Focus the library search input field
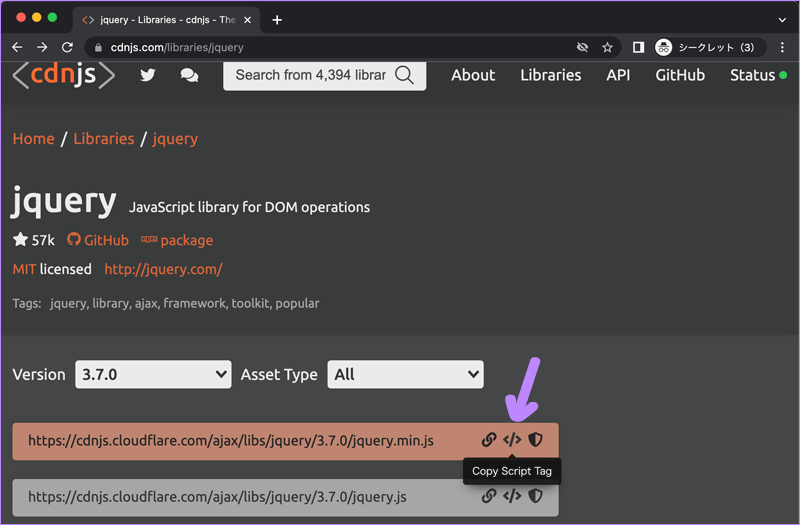Screen dimensions: 800x525 tap(310, 75)
